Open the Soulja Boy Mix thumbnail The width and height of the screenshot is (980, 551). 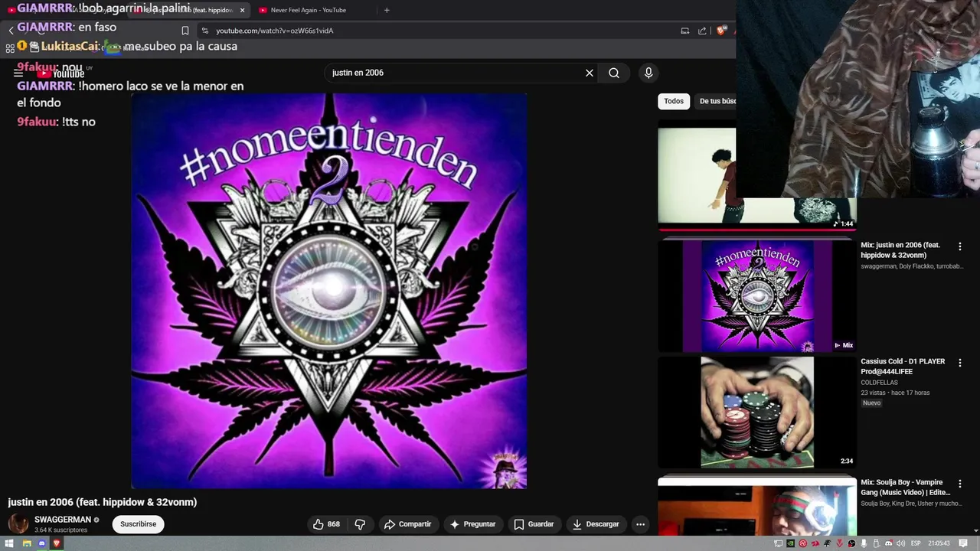tap(757, 507)
